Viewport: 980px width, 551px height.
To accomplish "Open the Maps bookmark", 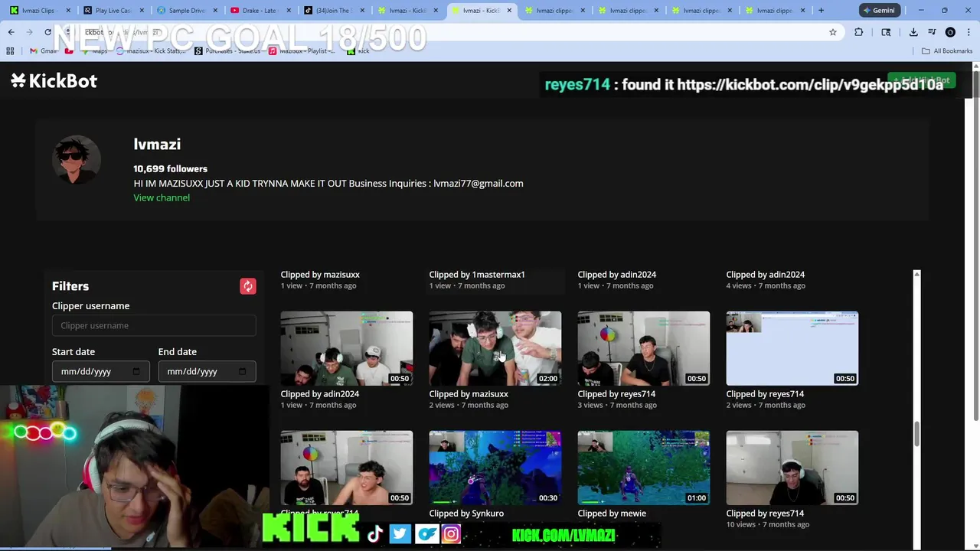I will pyautogui.click(x=93, y=51).
